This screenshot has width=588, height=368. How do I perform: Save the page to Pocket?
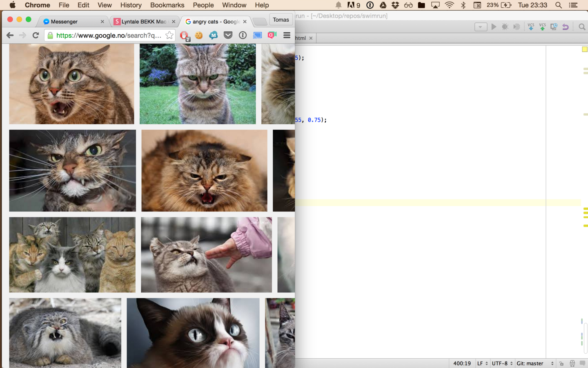(228, 35)
